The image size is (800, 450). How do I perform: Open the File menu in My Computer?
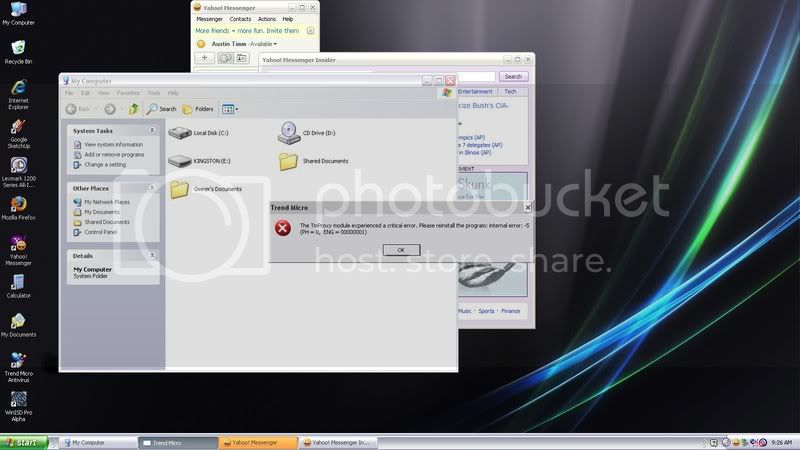69,93
